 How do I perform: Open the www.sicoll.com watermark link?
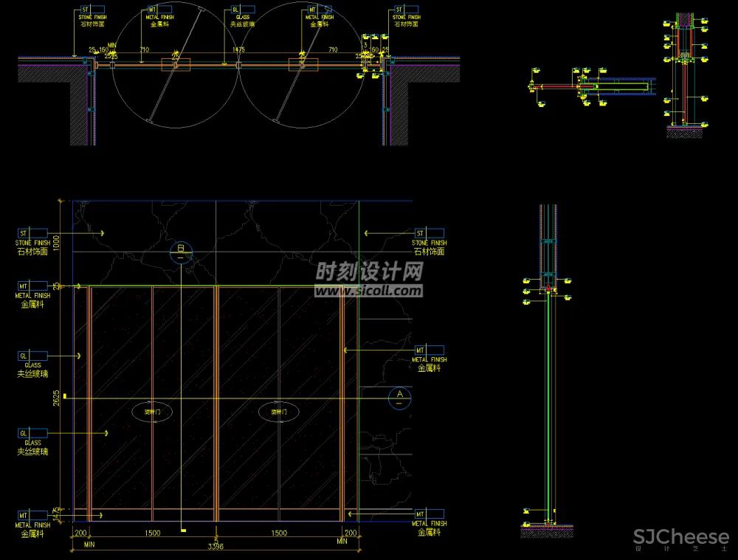click(x=369, y=291)
